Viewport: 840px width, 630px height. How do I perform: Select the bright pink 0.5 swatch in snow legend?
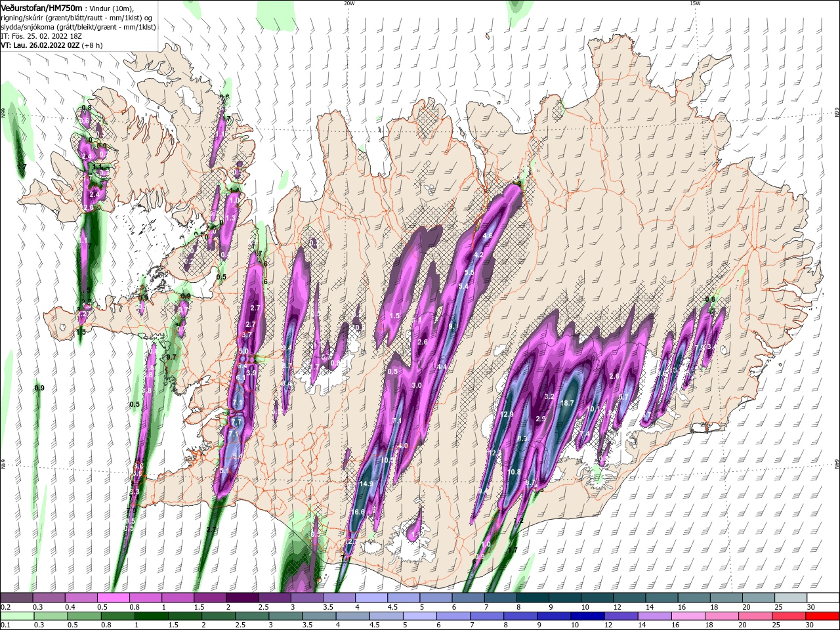coord(112,598)
